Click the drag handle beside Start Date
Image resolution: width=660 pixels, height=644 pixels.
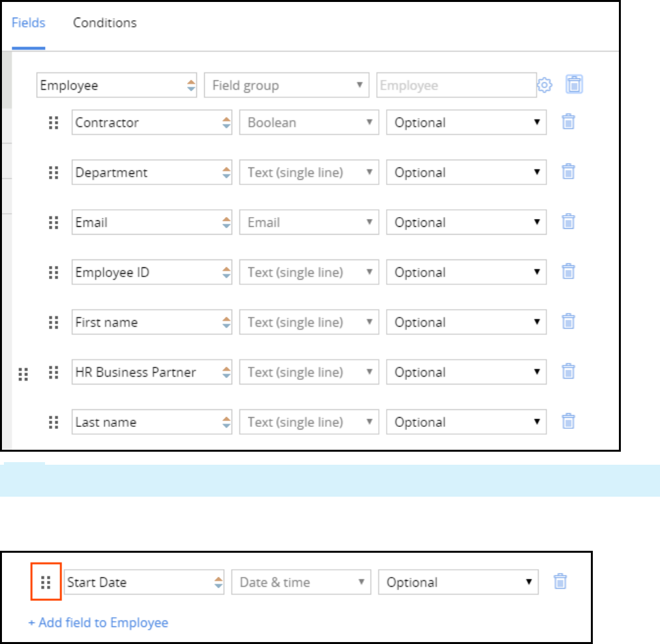pos(46,582)
